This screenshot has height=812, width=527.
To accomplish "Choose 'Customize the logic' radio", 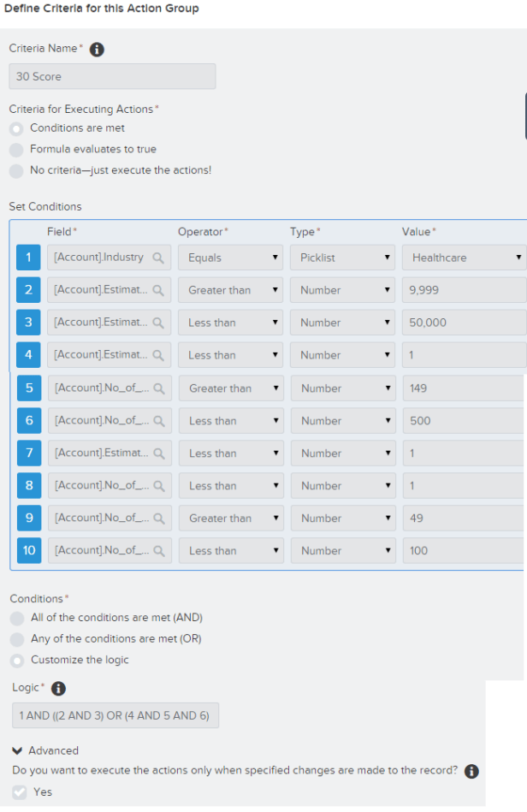I will (18, 661).
